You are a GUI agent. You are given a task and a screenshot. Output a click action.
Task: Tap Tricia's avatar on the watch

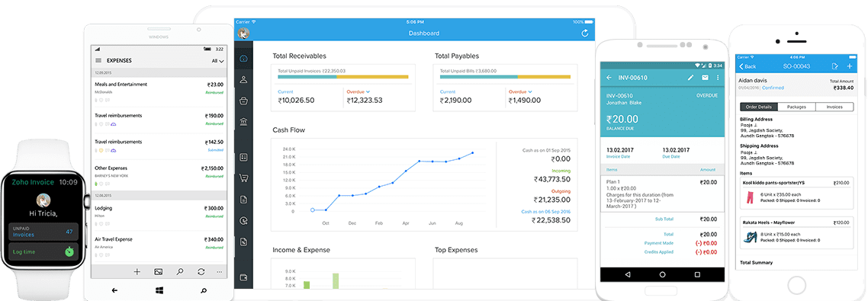[x=43, y=200]
